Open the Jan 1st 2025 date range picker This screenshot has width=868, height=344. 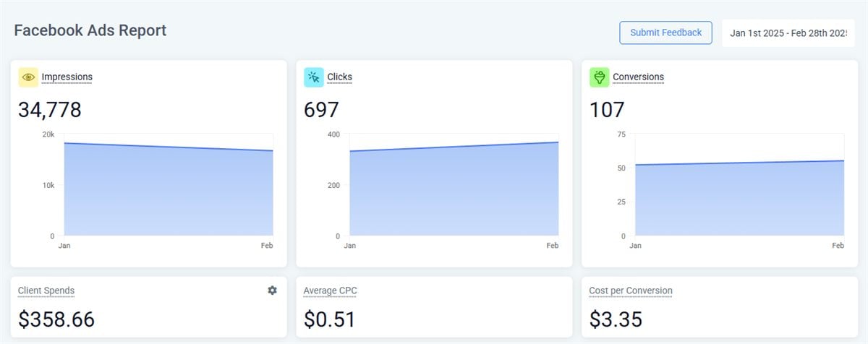point(788,33)
